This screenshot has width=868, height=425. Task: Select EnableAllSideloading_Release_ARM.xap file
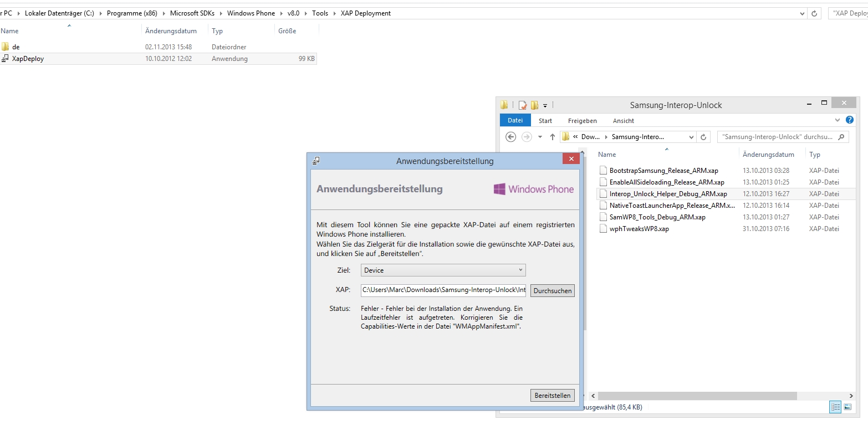667,182
